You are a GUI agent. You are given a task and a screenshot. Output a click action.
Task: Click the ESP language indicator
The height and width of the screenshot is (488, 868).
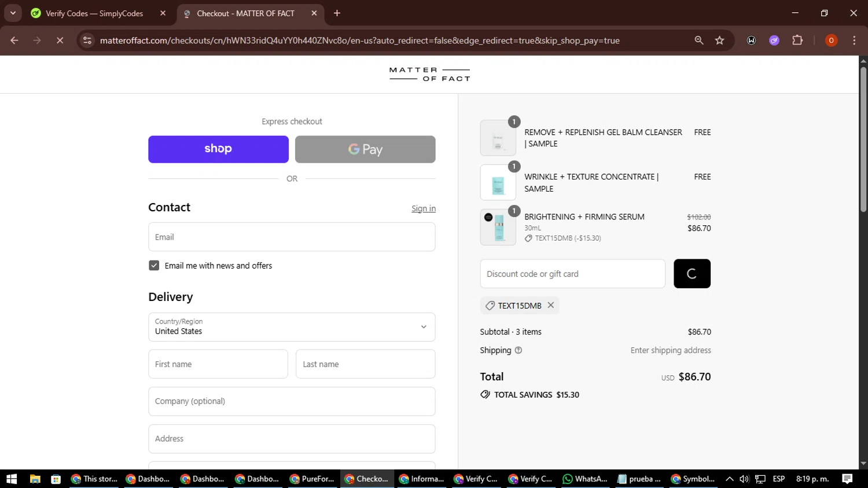779,479
